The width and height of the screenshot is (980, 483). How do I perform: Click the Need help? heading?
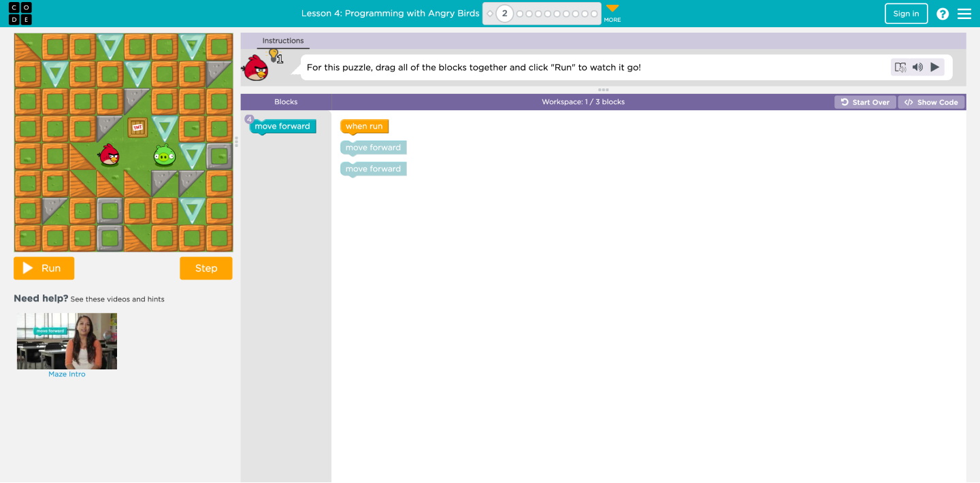[41, 299]
